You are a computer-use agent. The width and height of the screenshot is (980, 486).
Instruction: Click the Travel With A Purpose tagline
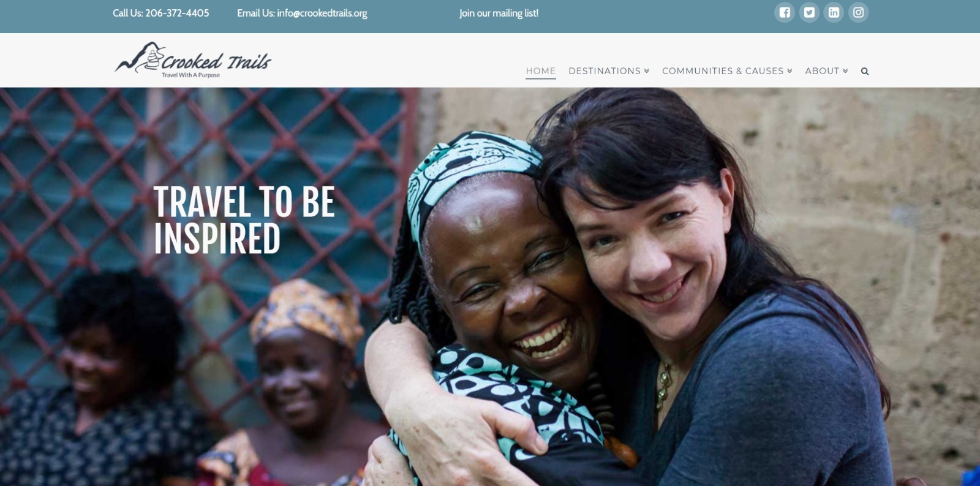[x=190, y=75]
